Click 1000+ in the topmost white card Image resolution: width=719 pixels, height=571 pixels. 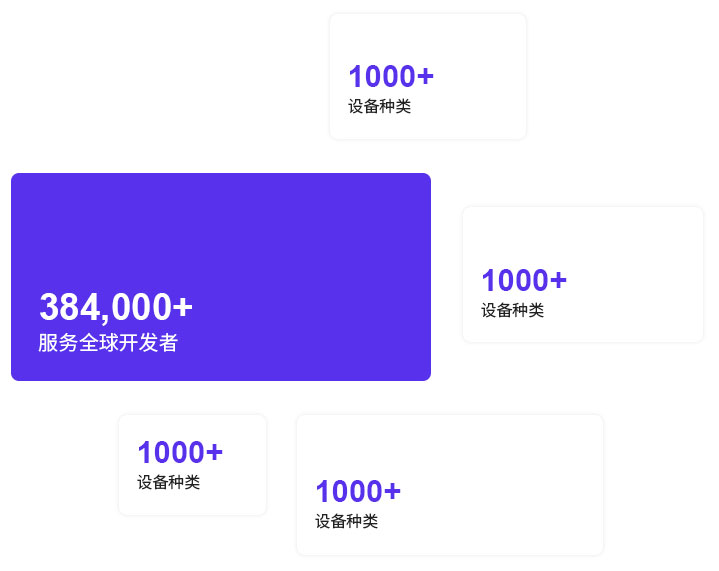click(x=391, y=77)
